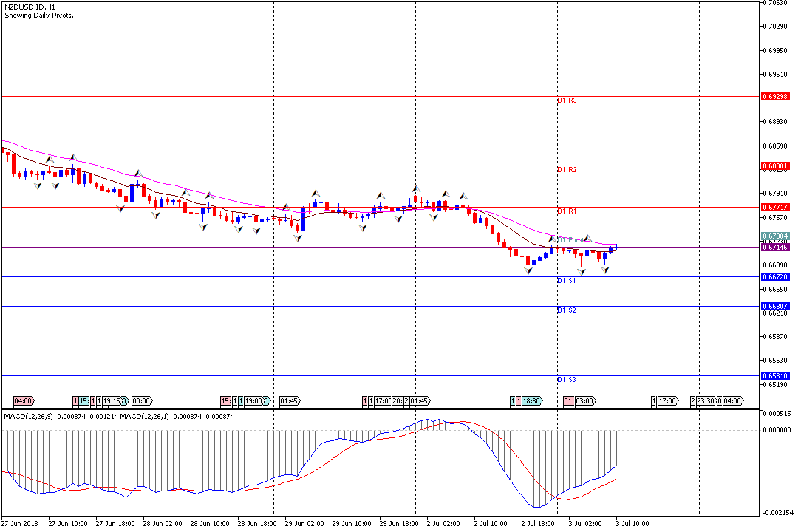
Task: Select the 19:00 event marker
Action: 254,401
